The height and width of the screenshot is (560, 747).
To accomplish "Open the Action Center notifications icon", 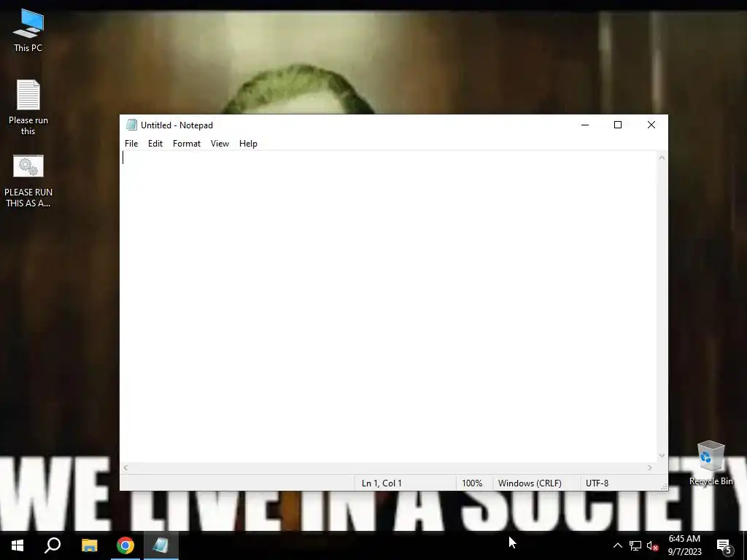I will [x=724, y=545].
